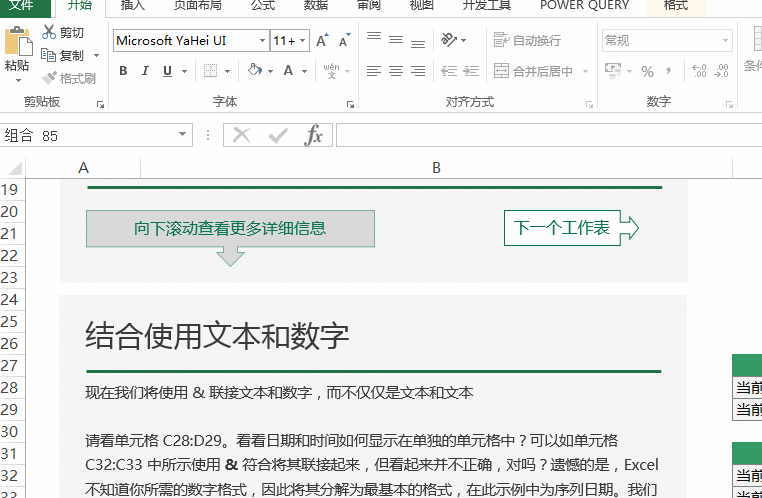Open Clipboard pane launcher
Image resolution: width=762 pixels, height=498 pixels.
(100, 104)
